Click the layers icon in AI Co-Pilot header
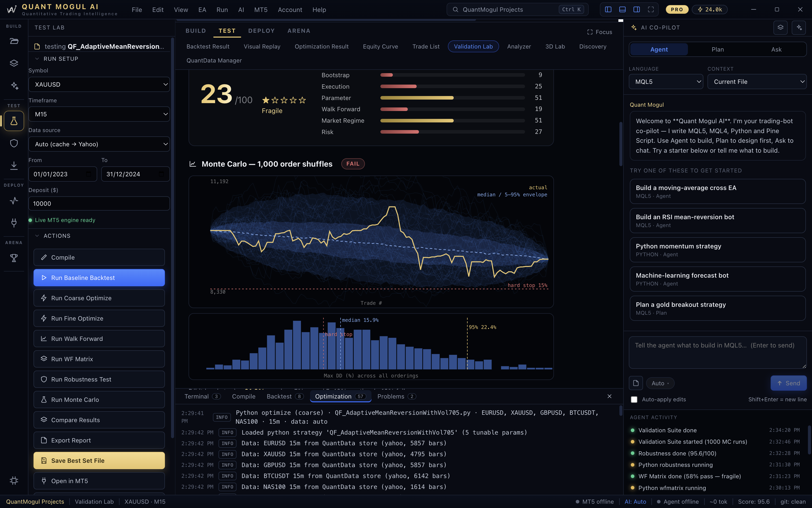Screen dimensions: 812x508 (781, 27)
